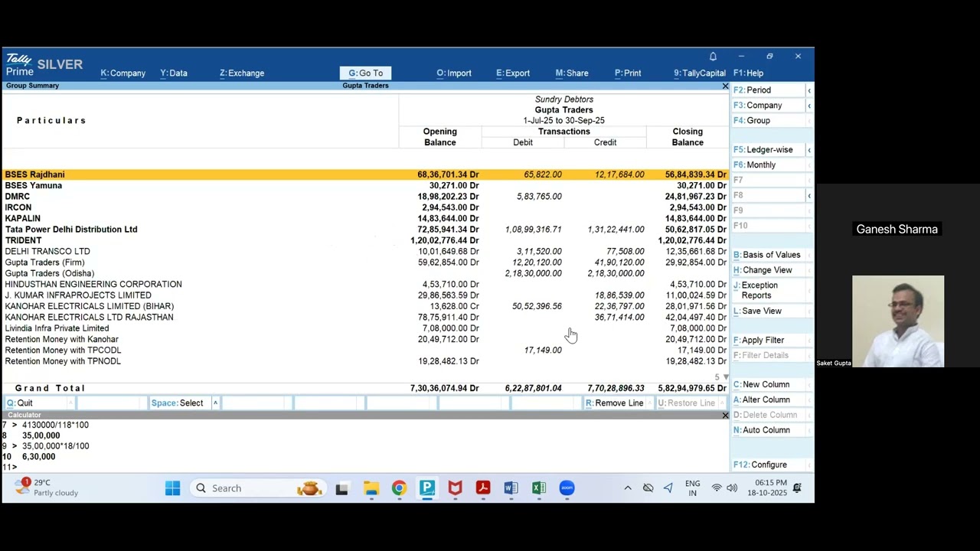Select Tata Power Delhi Distribution Ltd row
The image size is (980, 551).
[x=365, y=230]
